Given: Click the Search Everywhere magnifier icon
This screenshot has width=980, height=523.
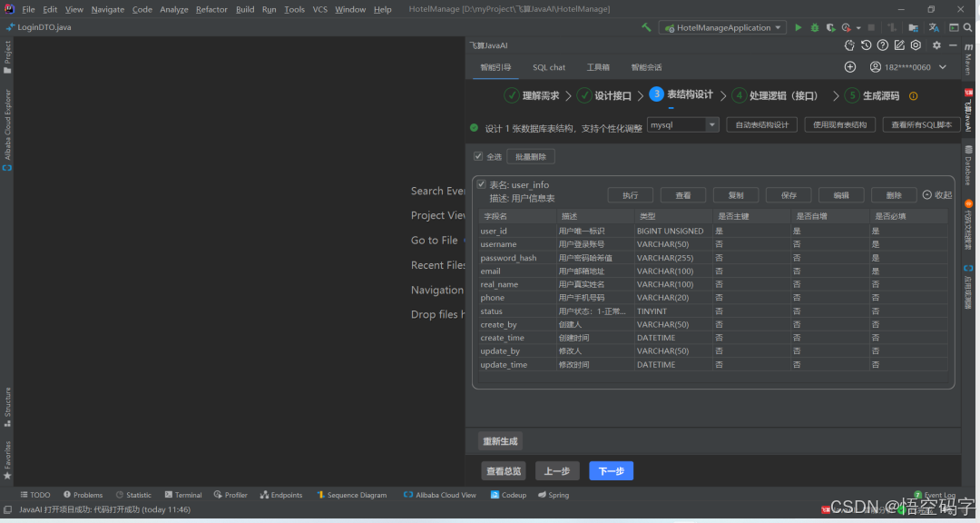Looking at the screenshot, I should click(967, 27).
